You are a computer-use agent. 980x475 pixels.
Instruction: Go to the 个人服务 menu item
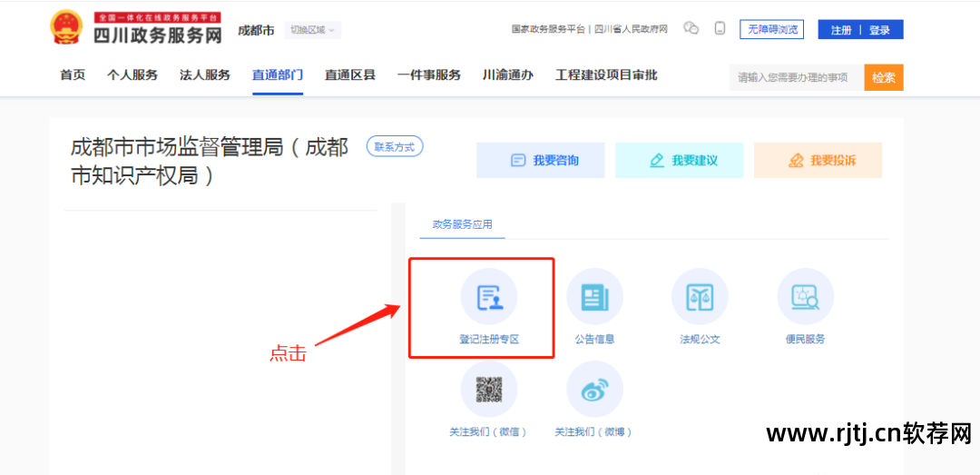132,75
